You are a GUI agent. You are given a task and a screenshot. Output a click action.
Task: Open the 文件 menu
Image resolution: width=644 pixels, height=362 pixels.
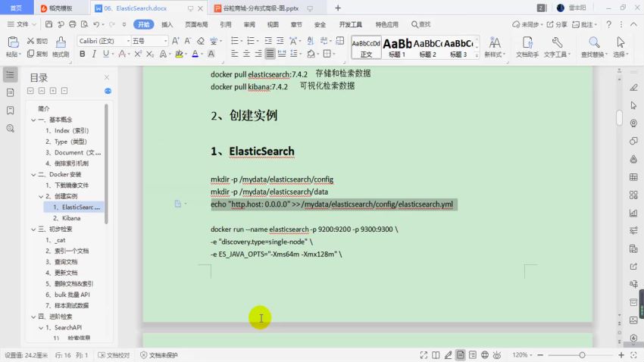point(22,24)
